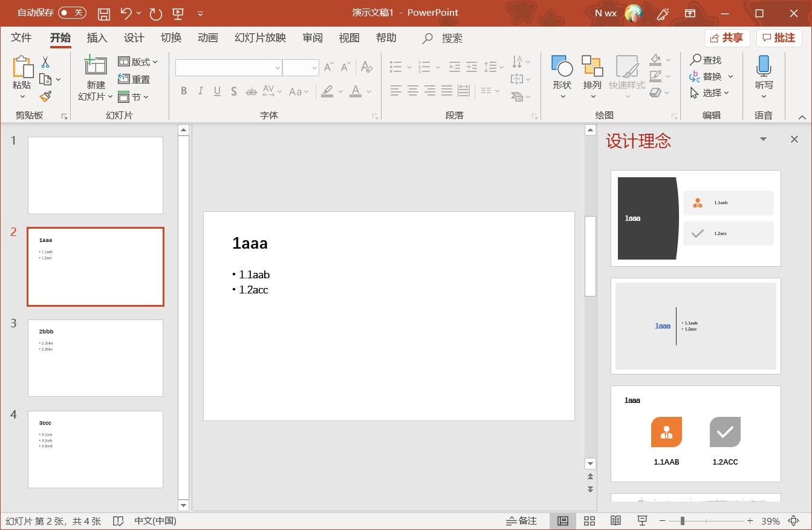The height and width of the screenshot is (530, 812).
Task: Expand the 版式 layout dropdown
Action: [138, 62]
